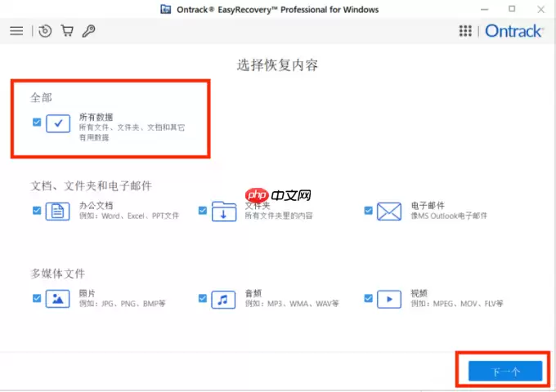Click the 办公文档 label
556x392 pixels.
(96, 205)
